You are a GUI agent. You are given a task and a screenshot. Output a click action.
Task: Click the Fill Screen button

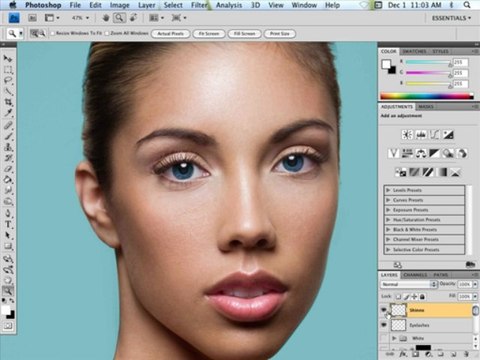point(244,34)
